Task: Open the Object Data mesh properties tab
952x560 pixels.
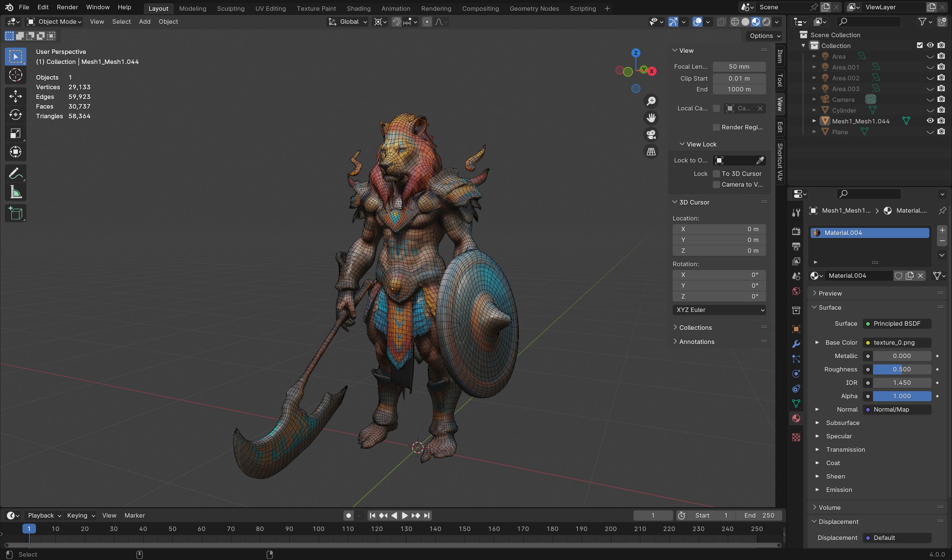Action: (x=796, y=403)
